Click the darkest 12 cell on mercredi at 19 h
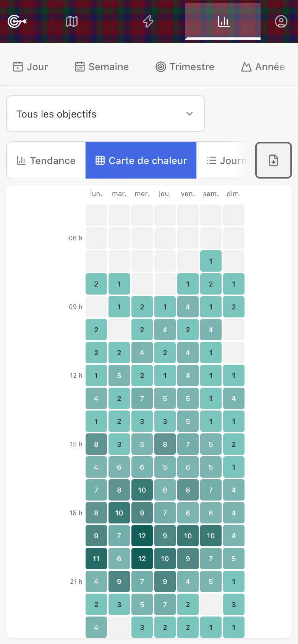 (x=142, y=536)
